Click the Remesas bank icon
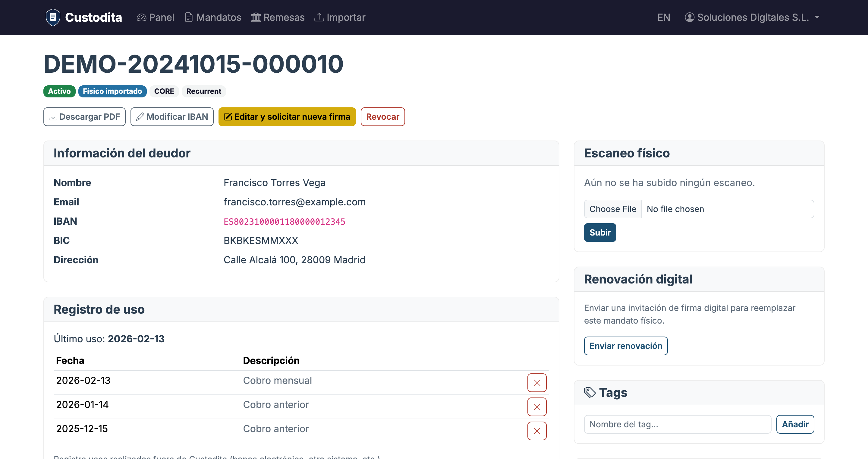 tap(256, 17)
